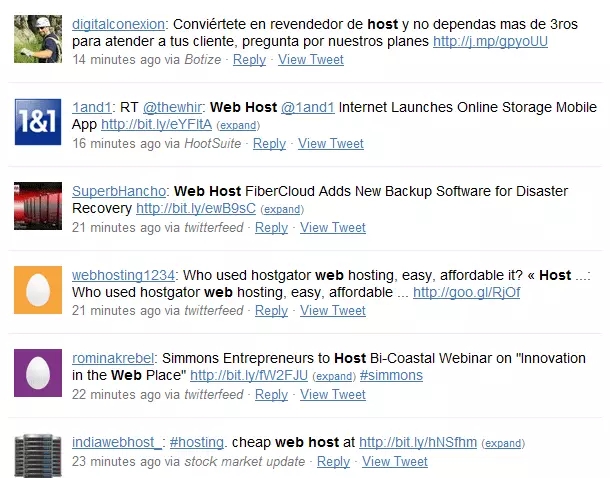Image resolution: width=610 pixels, height=478 pixels.
Task: View Tweet from SuperbHancho
Action: 333,227
